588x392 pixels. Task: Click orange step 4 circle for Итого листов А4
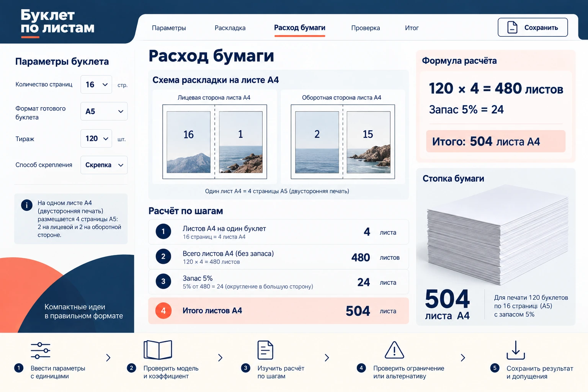pos(163,311)
